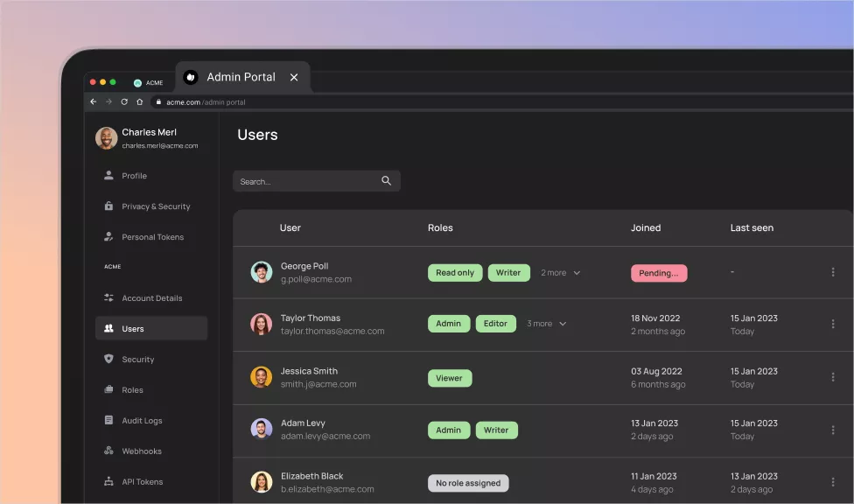Click Adam Levy's Writer role tag
854x504 pixels.
[497, 430]
